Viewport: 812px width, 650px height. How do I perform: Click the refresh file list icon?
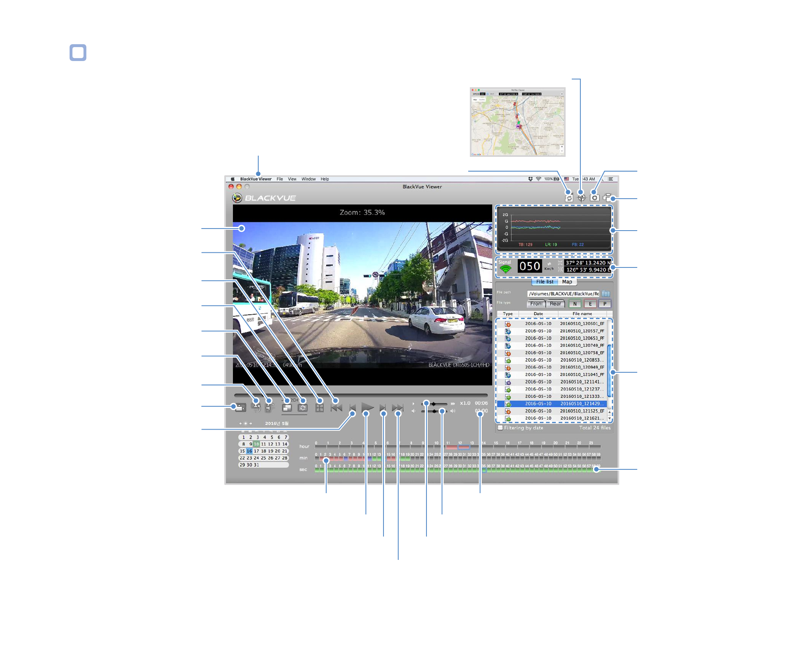pos(569,198)
